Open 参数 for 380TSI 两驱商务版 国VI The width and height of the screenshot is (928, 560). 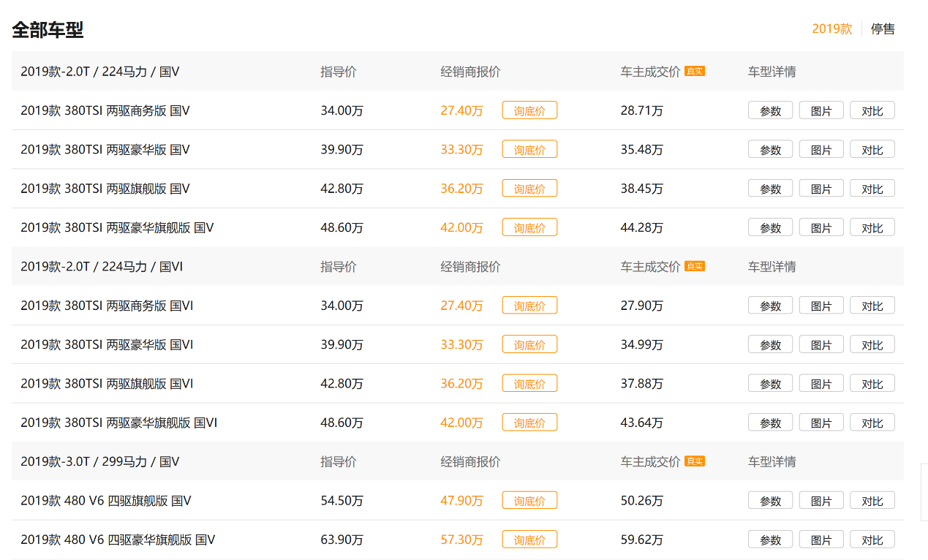(x=771, y=306)
